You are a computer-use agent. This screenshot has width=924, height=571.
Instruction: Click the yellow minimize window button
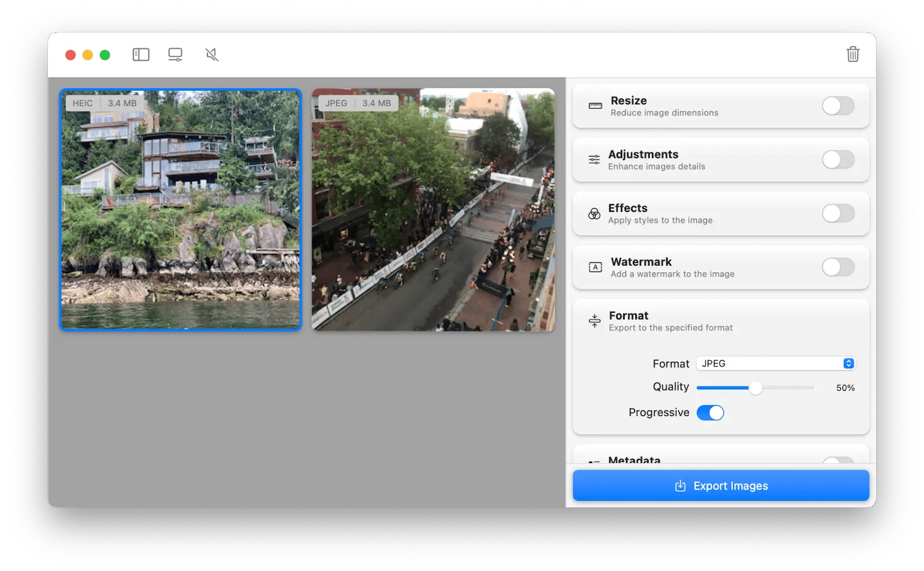(88, 55)
